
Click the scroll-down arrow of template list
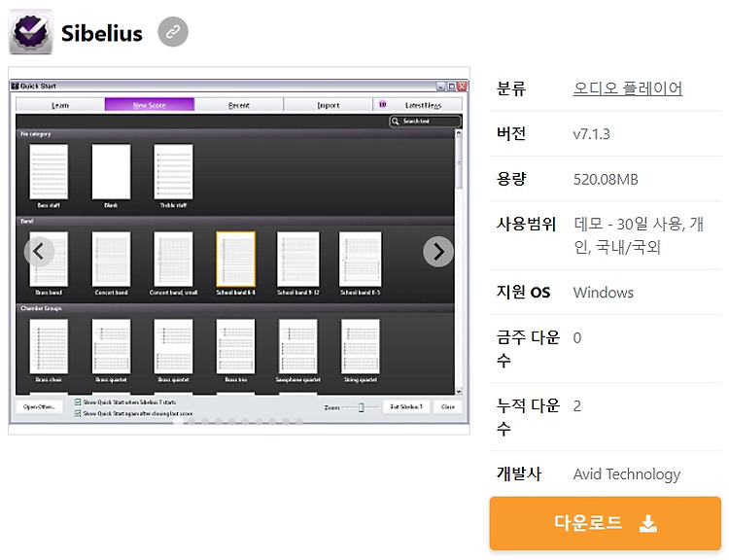(459, 392)
